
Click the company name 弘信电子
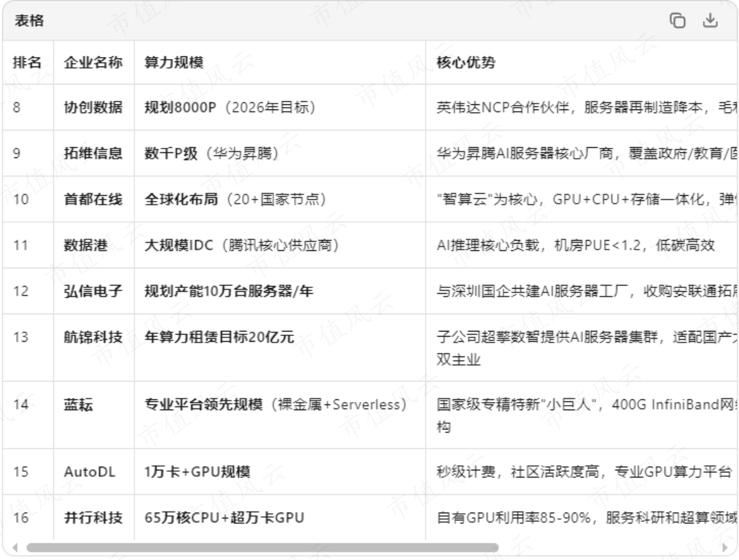93,291
